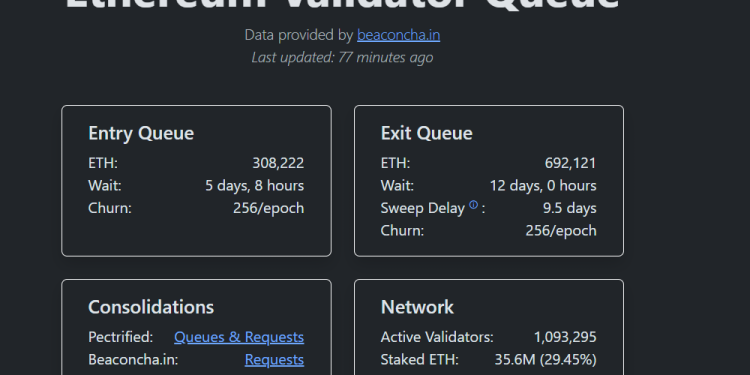
Task: Click the Exit Queue ETH value 692,121
Action: click(x=571, y=163)
